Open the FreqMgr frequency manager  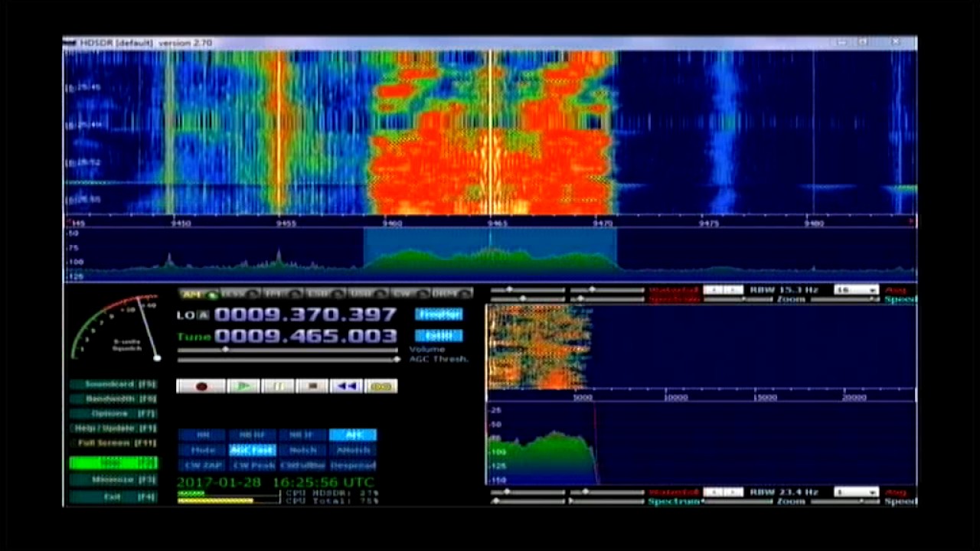click(439, 315)
